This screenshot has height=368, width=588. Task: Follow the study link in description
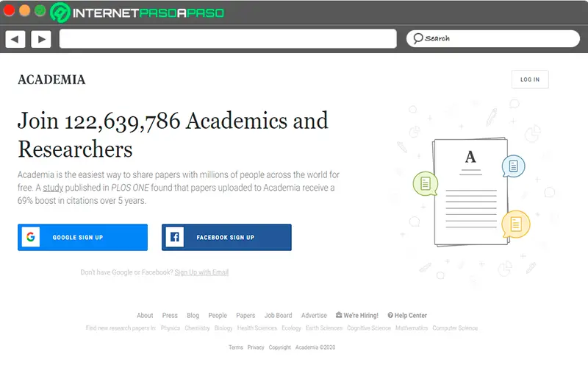[53, 188]
